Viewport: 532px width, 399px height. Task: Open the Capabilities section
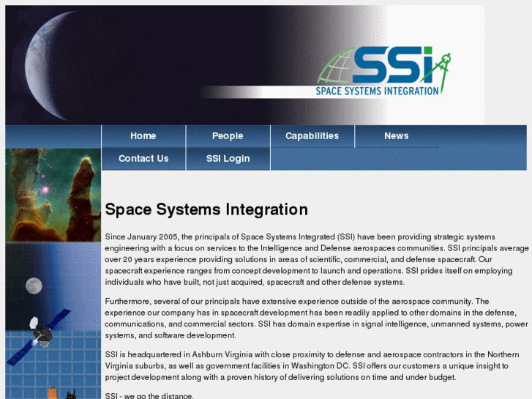312,136
